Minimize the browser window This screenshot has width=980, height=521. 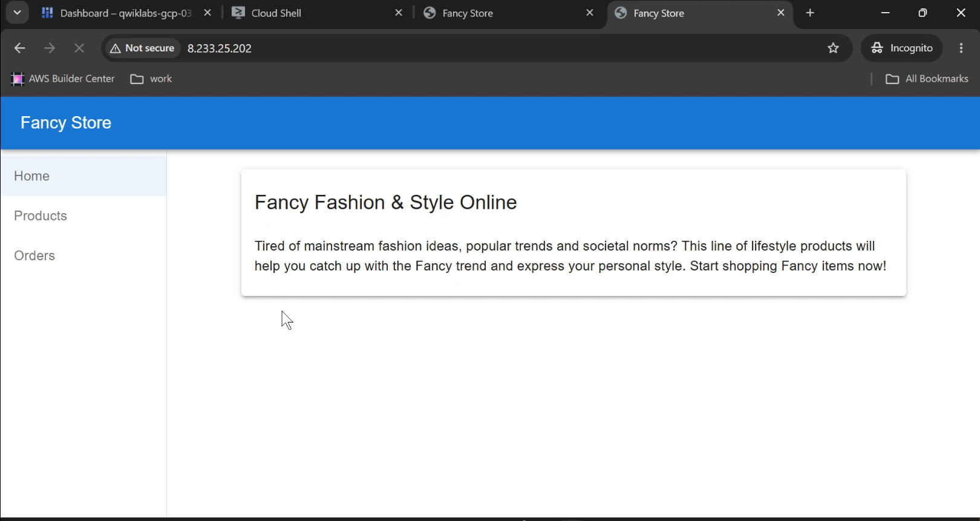click(885, 13)
